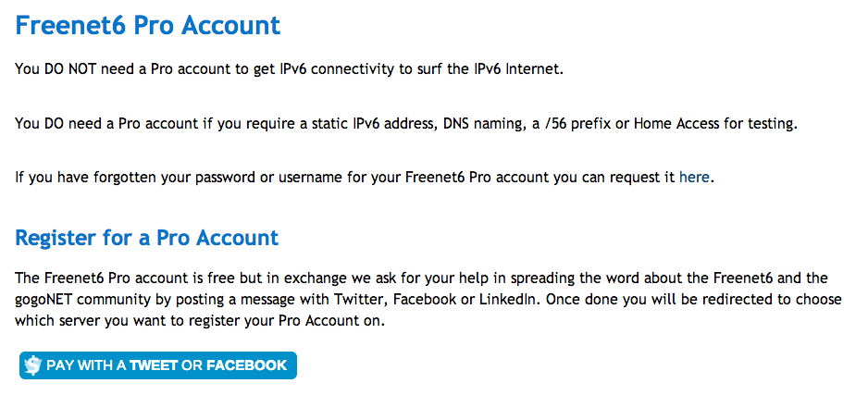The width and height of the screenshot is (868, 408).
Task: Click the 'Freenet6 Pro Account' main heading
Action: [x=148, y=25]
